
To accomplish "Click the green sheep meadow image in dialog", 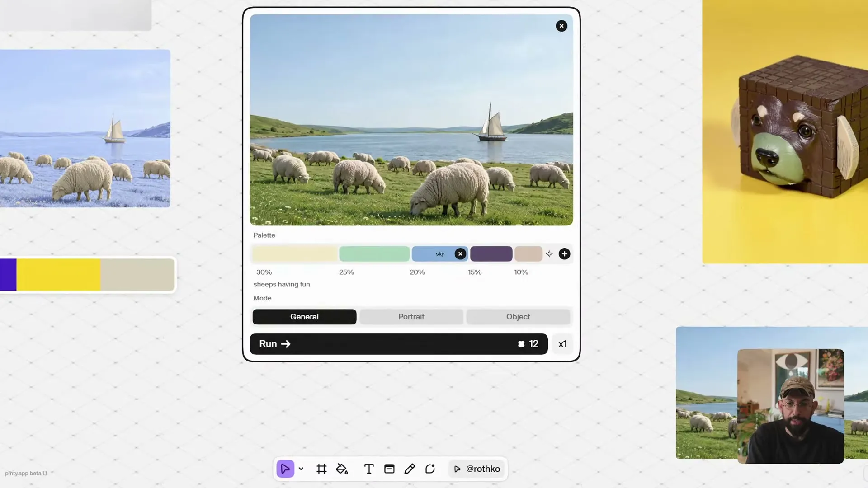I will [411, 120].
